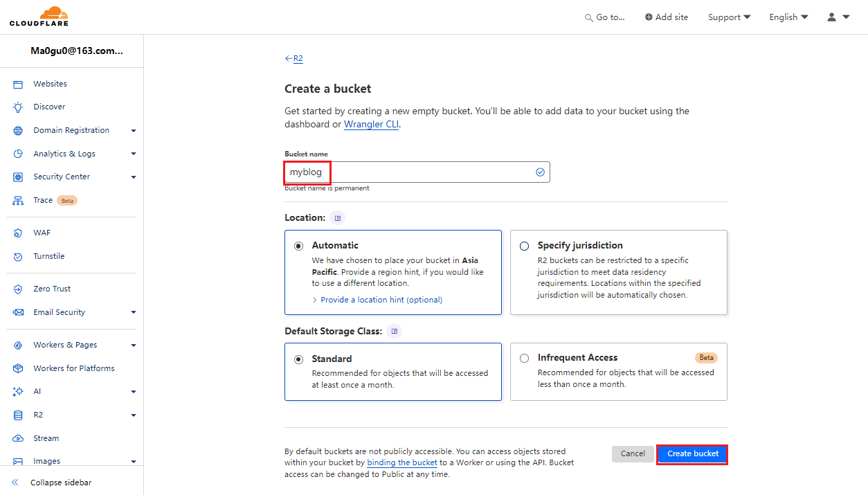Click the Cancel button
Image resolution: width=868 pixels, height=495 pixels.
(633, 454)
